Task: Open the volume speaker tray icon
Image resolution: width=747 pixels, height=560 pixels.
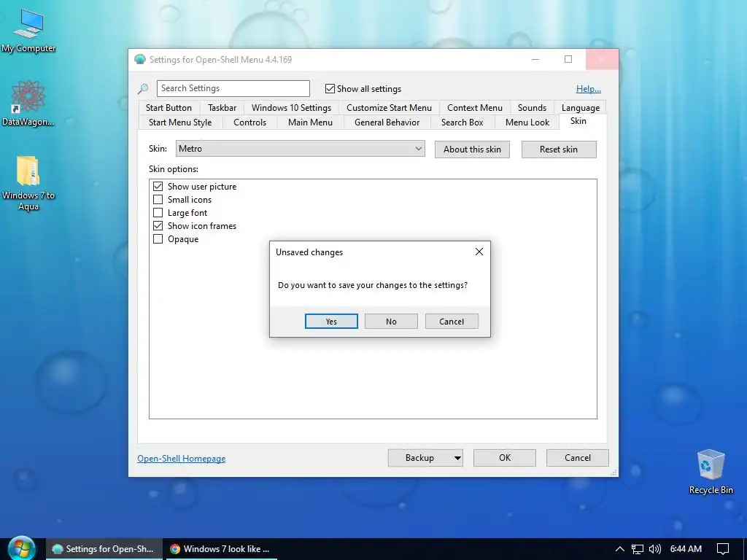Action: tap(654, 549)
